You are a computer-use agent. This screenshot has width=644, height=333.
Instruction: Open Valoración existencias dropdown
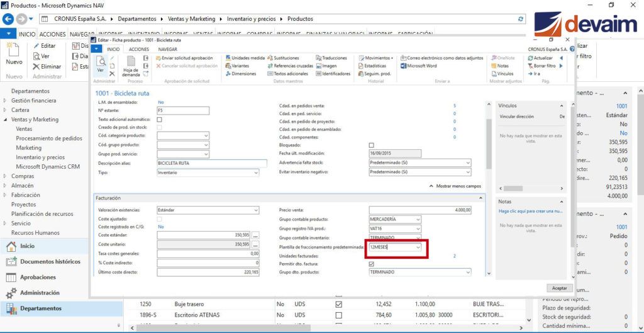(x=256, y=210)
